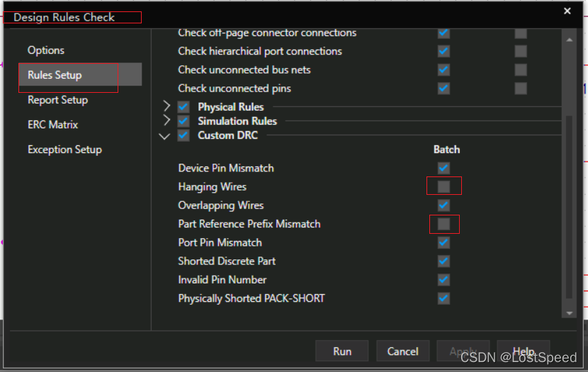Select Rules Setup in sidebar

coord(80,74)
